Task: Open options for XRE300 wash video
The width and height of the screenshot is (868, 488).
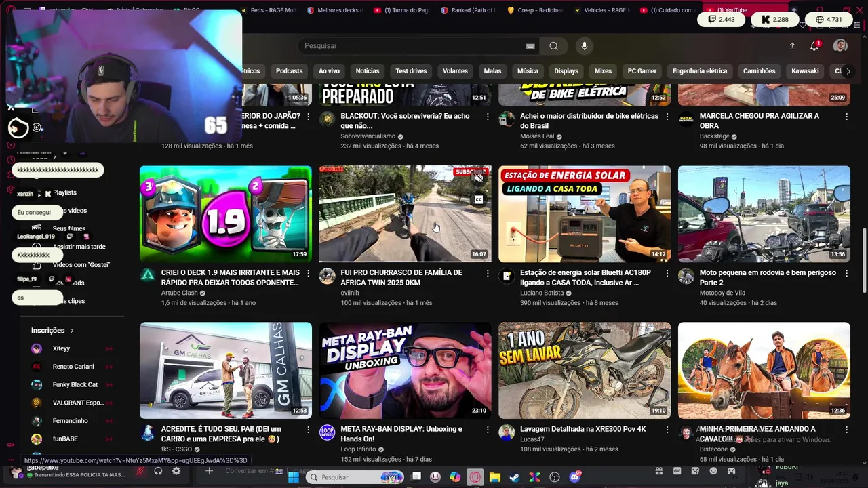Action: [667, 430]
